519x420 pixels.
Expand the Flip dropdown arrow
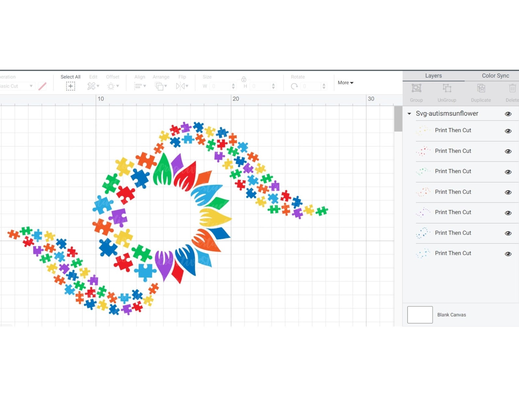coord(187,86)
